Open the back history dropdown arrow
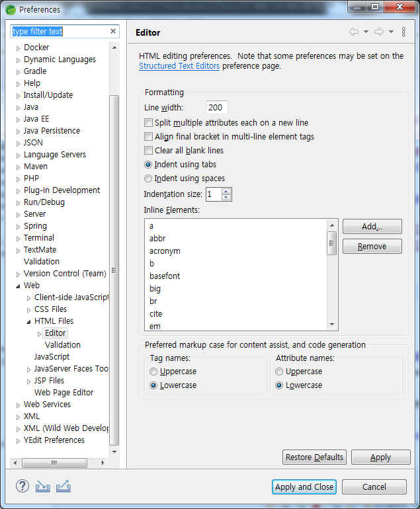420x509 pixels. pos(366,32)
